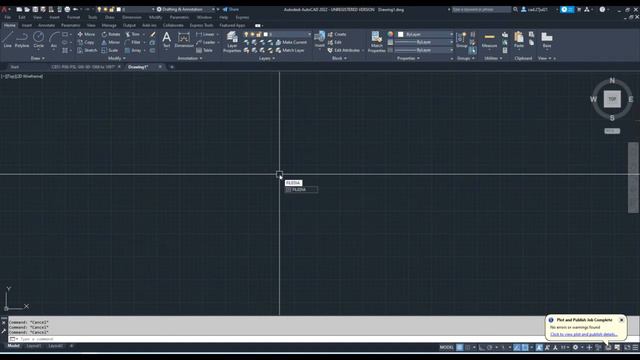Click the Undo arrow in quick access toolbar

tap(75, 9)
